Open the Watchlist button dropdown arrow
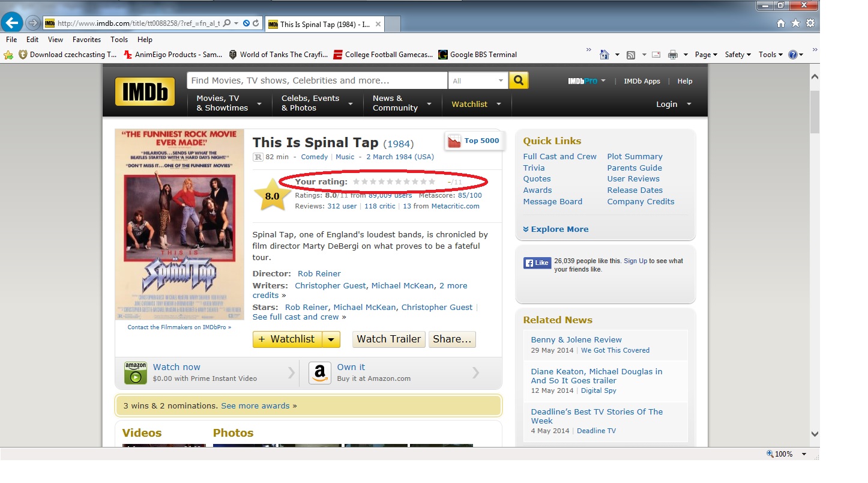This screenshot has width=868, height=483. [x=331, y=339]
